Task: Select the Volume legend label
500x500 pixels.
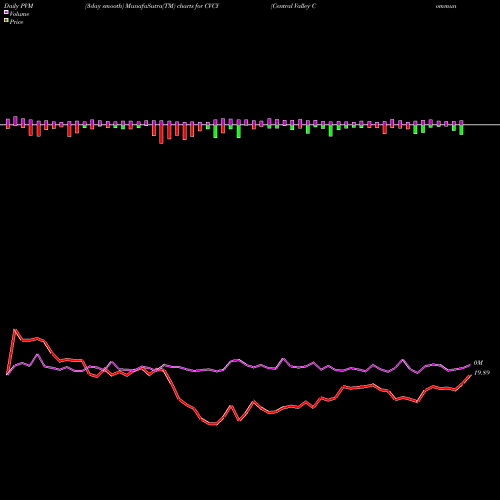Action: [19, 14]
